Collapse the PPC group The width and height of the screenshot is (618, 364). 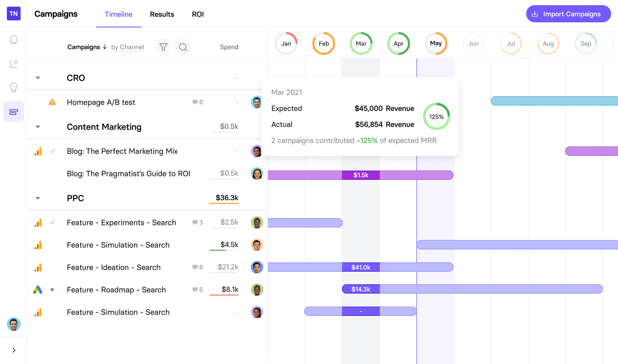coord(38,198)
